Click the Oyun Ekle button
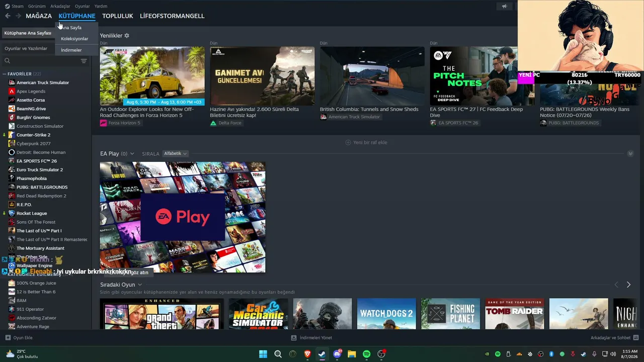644x362 pixels. pos(19,338)
